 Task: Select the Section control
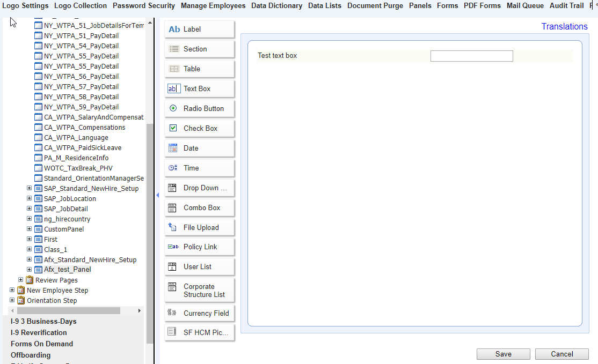(x=199, y=49)
